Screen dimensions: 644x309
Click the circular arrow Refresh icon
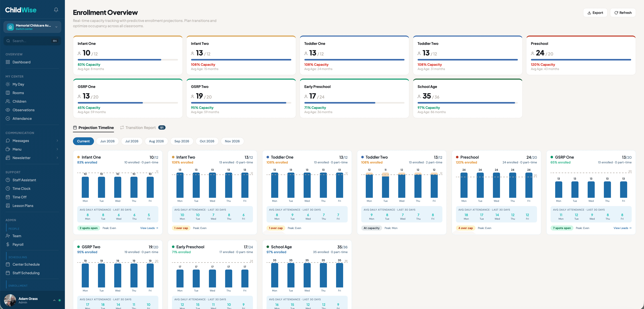pos(616,13)
